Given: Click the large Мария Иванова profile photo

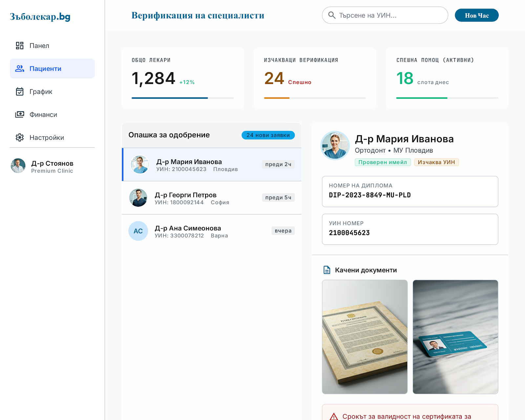Looking at the screenshot, I should coord(335,146).
